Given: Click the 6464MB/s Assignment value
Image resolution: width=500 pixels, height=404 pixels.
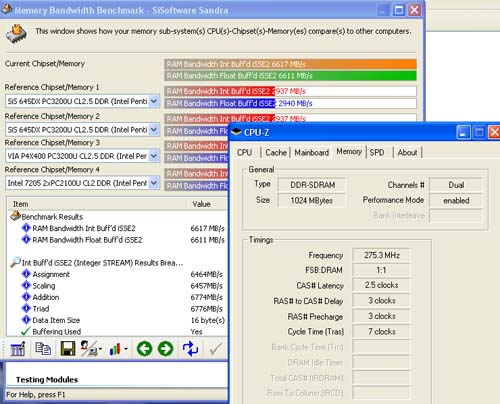Looking at the screenshot, I should [206, 274].
